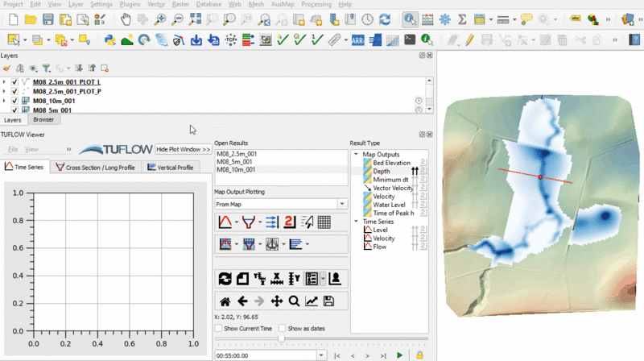The image size is (644, 361).
Task: Click the plot home view icon
Action: (225, 301)
